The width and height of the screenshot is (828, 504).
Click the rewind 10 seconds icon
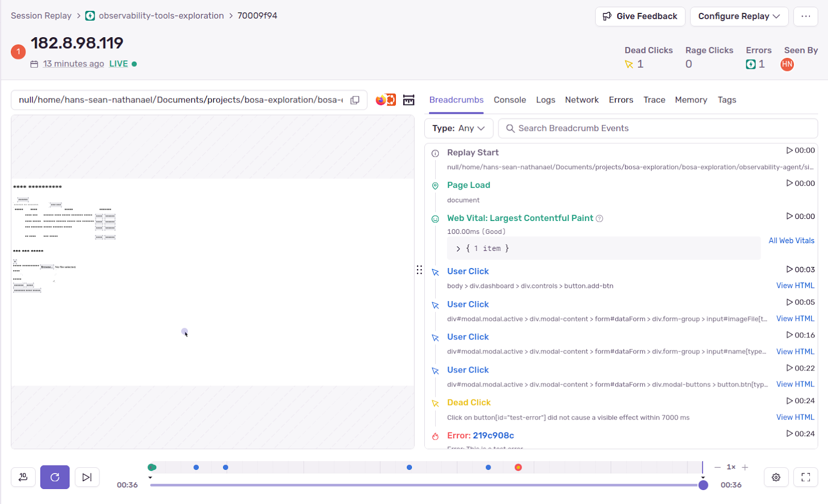pos(23,477)
